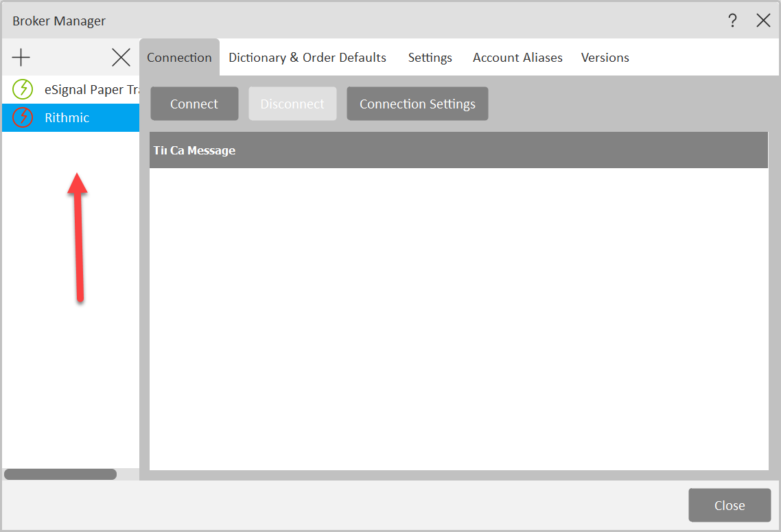Click the plus icon to add a broker
781x532 pixels.
21,58
